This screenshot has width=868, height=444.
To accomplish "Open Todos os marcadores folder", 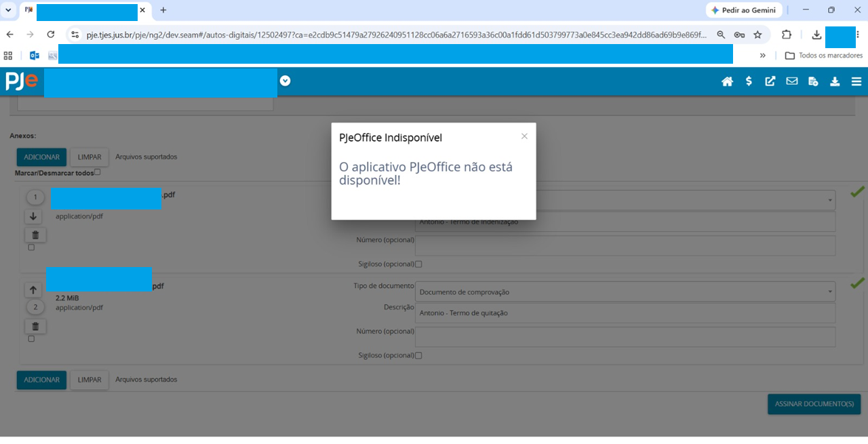I will [824, 56].
